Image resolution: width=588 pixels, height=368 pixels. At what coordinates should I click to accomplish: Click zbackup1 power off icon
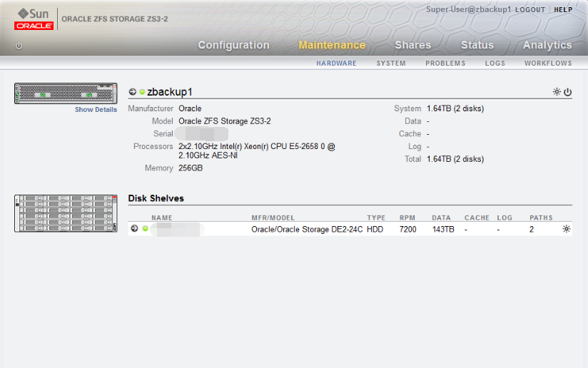click(568, 92)
